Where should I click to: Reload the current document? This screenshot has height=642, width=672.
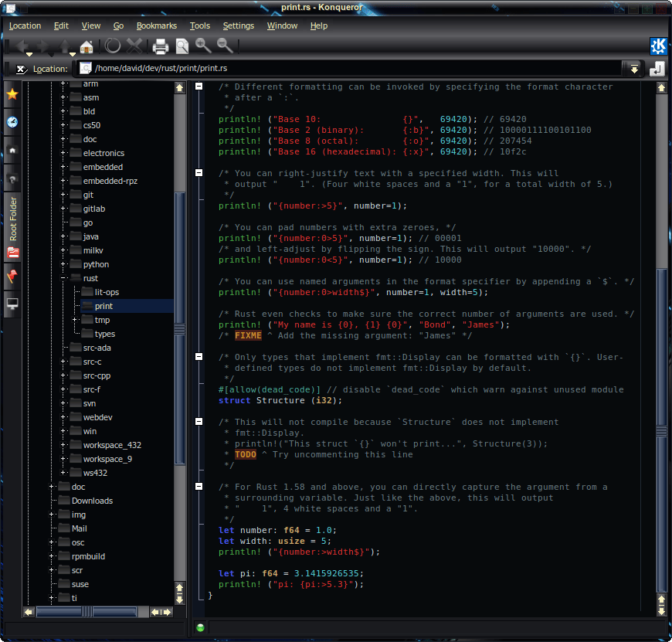[x=113, y=46]
